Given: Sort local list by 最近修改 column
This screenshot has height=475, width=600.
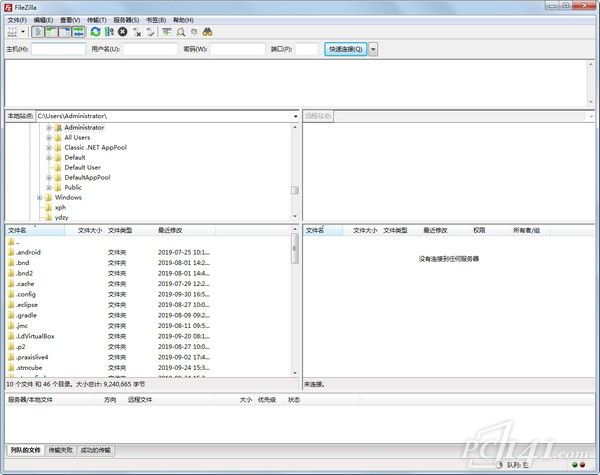Looking at the screenshot, I should coord(184,230).
